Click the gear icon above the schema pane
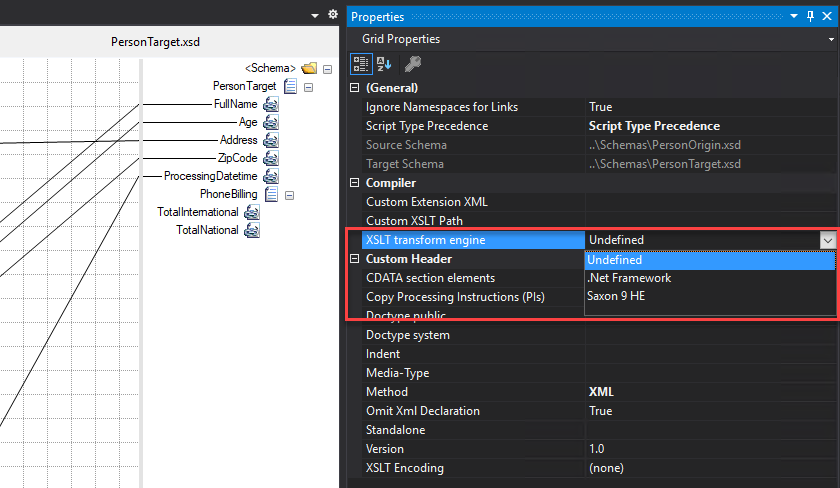This screenshot has width=840, height=488. pyautogui.click(x=332, y=15)
